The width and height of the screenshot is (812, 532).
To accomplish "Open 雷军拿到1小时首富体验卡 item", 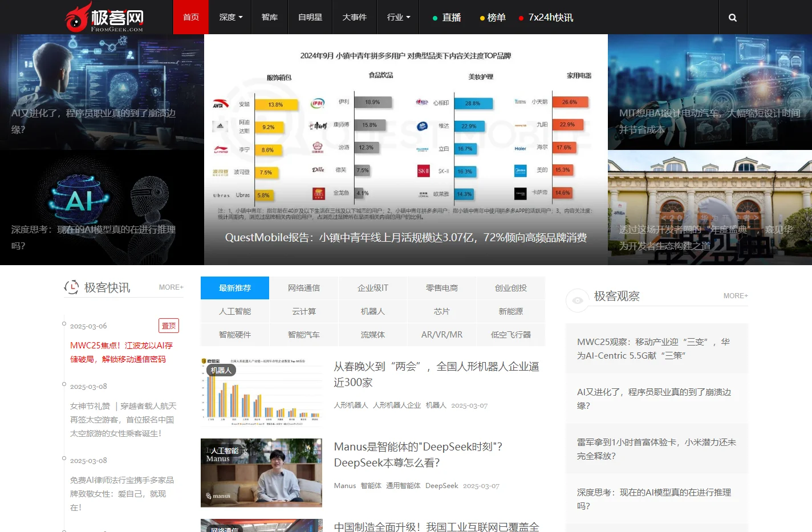I will pos(656,449).
